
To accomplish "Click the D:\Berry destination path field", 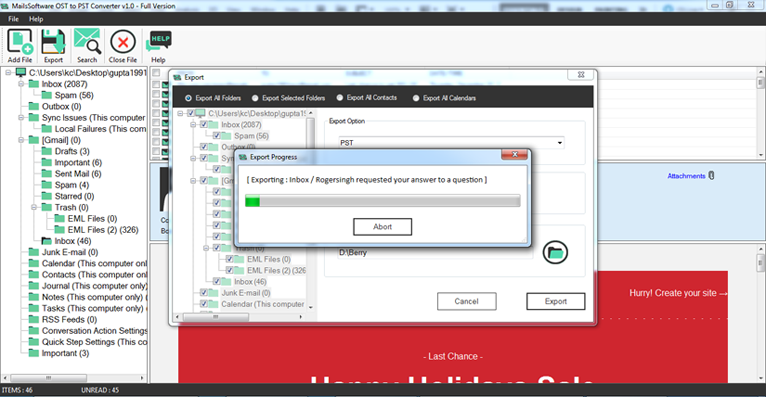I will click(435, 252).
